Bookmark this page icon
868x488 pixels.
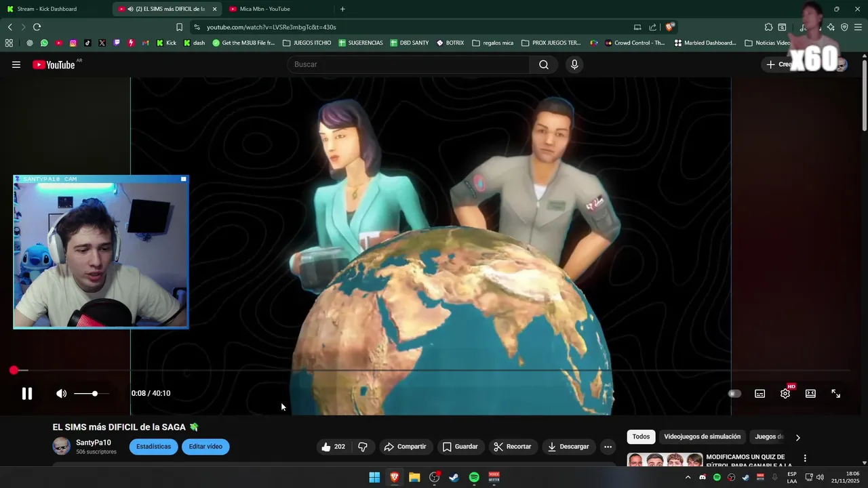(179, 27)
